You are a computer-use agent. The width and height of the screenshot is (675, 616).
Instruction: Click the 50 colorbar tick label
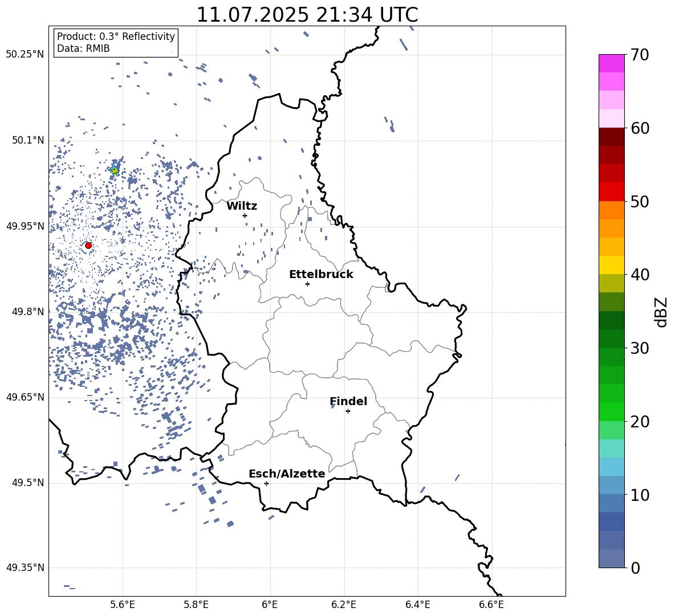point(640,201)
